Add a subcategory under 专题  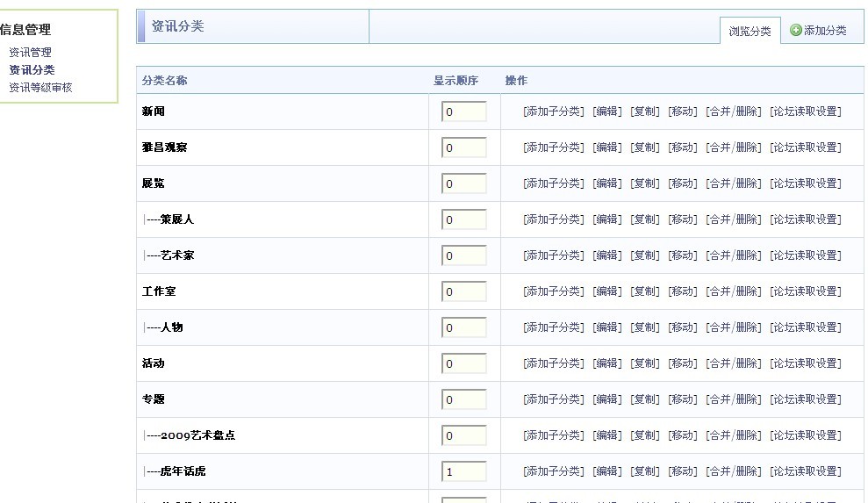554,399
